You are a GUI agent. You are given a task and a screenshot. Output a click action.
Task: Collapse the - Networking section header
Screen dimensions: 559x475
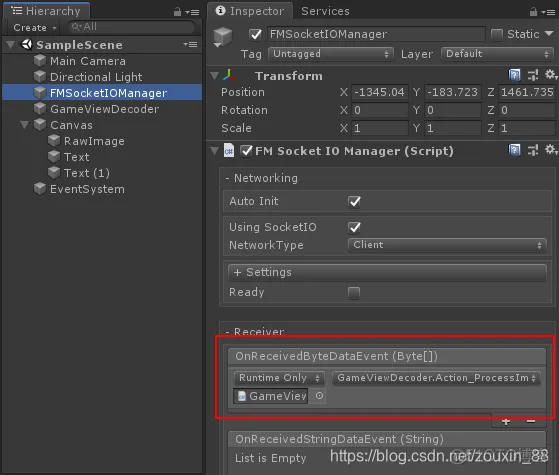click(262, 178)
